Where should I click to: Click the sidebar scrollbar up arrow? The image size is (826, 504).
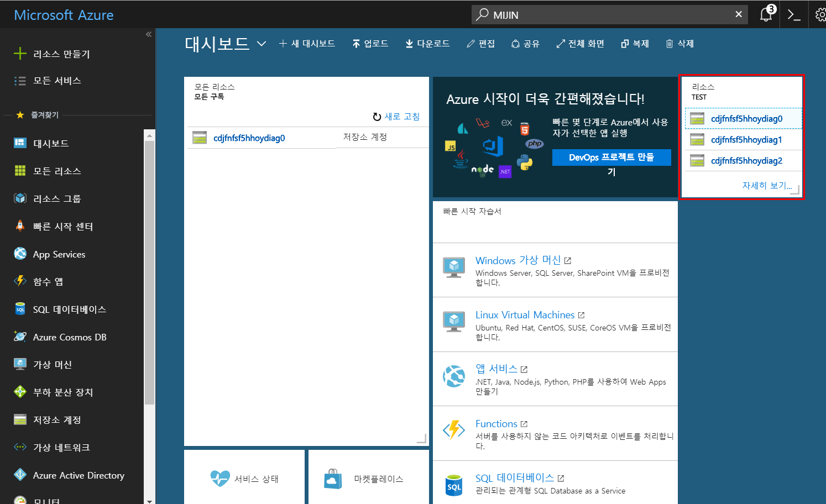point(149,134)
